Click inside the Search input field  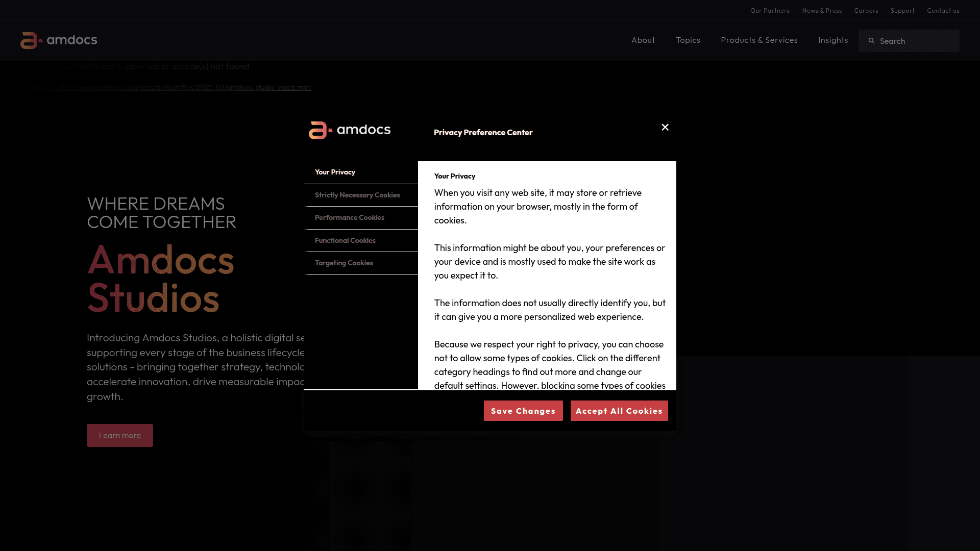click(x=914, y=41)
